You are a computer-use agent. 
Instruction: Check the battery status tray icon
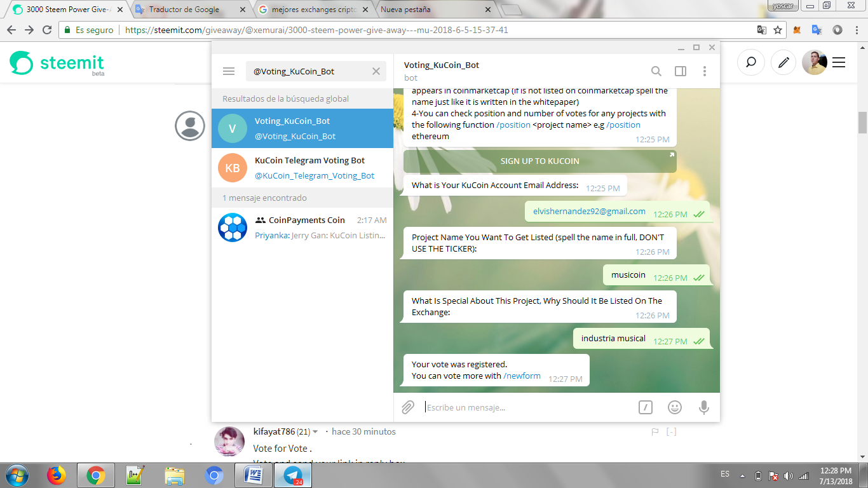[758, 475]
